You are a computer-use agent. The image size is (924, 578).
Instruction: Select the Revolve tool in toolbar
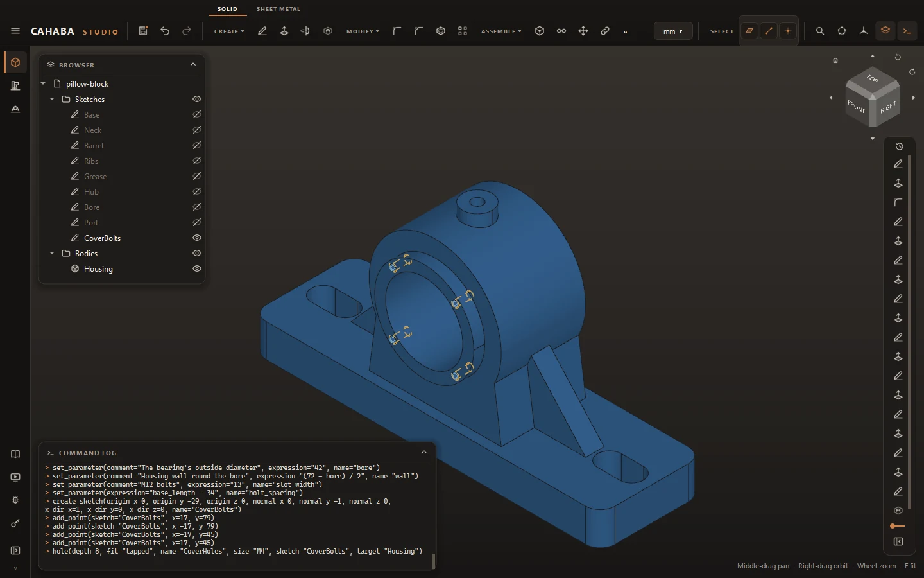tap(305, 31)
